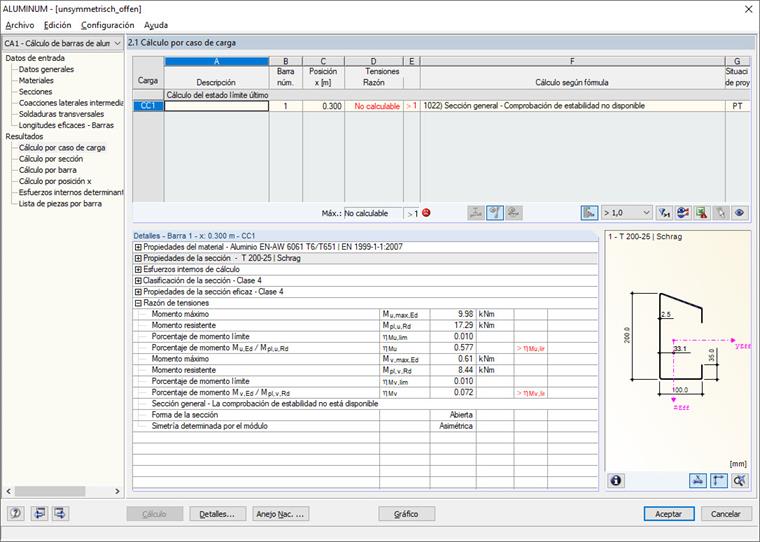Click the help question mark icon
The width and height of the screenshot is (760, 542).
click(16, 513)
